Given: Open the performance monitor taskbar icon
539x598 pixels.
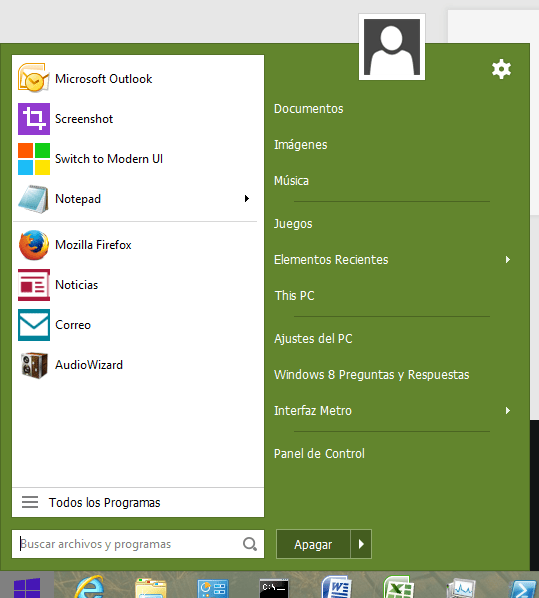Looking at the screenshot, I should tap(461, 588).
